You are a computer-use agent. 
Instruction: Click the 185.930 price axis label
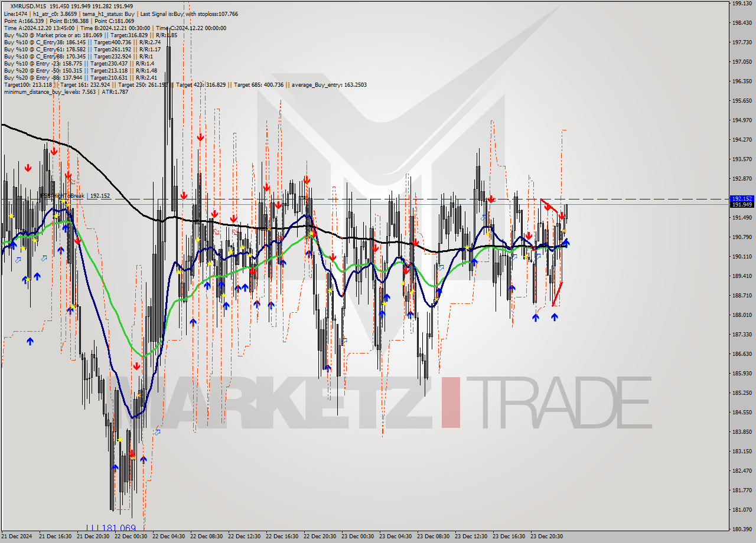click(x=741, y=373)
